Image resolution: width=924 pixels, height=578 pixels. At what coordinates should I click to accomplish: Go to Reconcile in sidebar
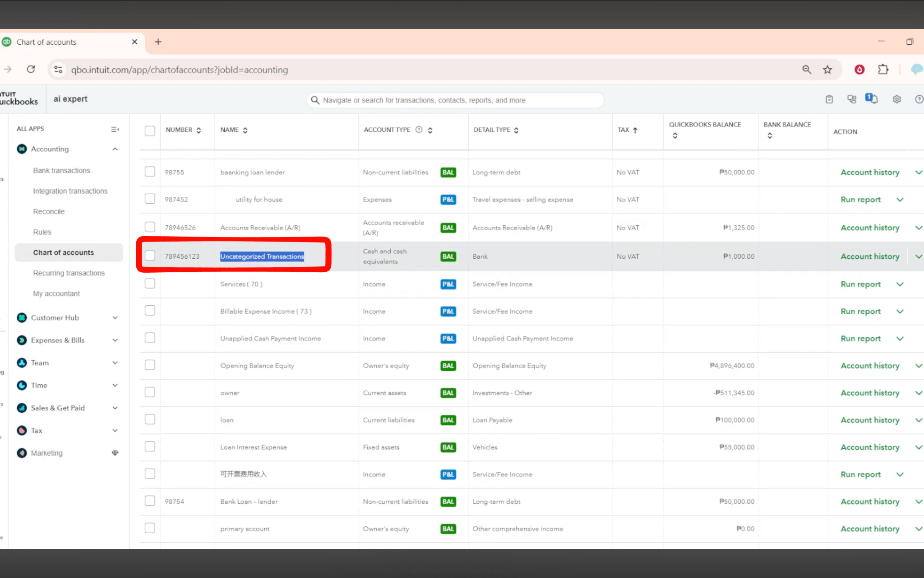(x=49, y=211)
